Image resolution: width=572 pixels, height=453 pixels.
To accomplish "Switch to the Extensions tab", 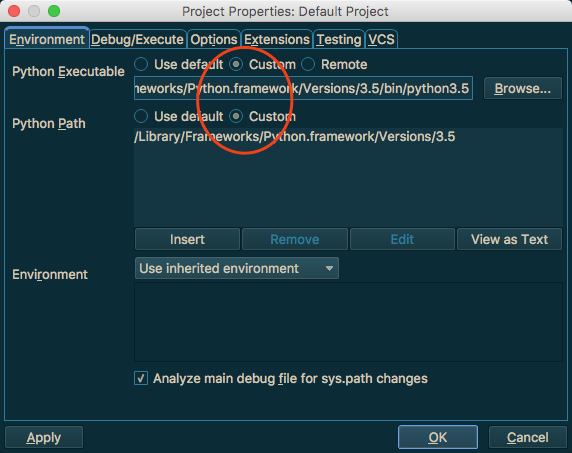I will tap(277, 39).
